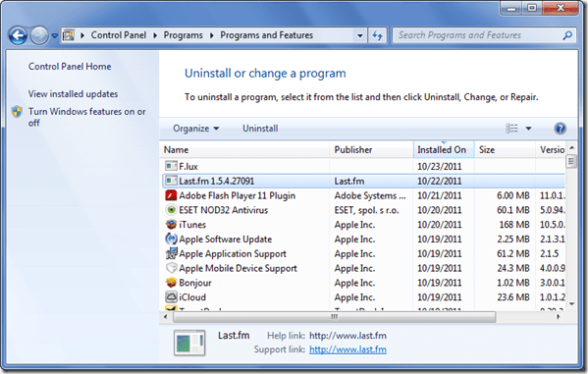Click the ESET NOD32 Antivirus icon
The width and height of the screenshot is (588, 374).
pos(171,210)
